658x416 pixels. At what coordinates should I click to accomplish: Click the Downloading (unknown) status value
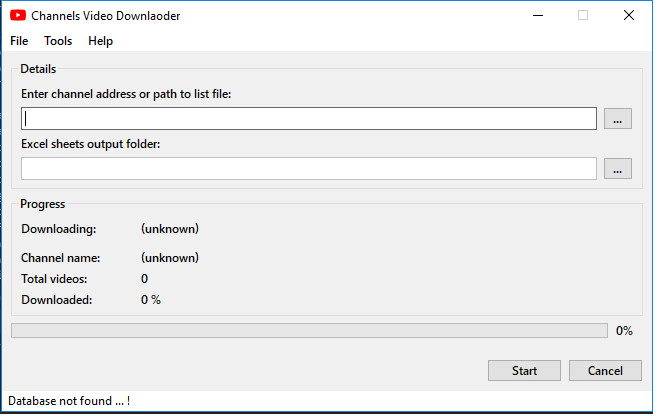pos(170,229)
